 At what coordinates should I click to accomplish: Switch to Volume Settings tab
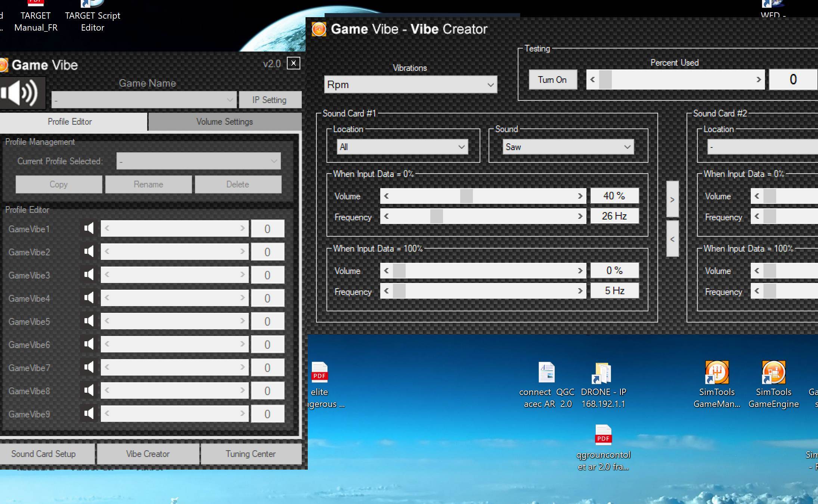click(x=224, y=122)
